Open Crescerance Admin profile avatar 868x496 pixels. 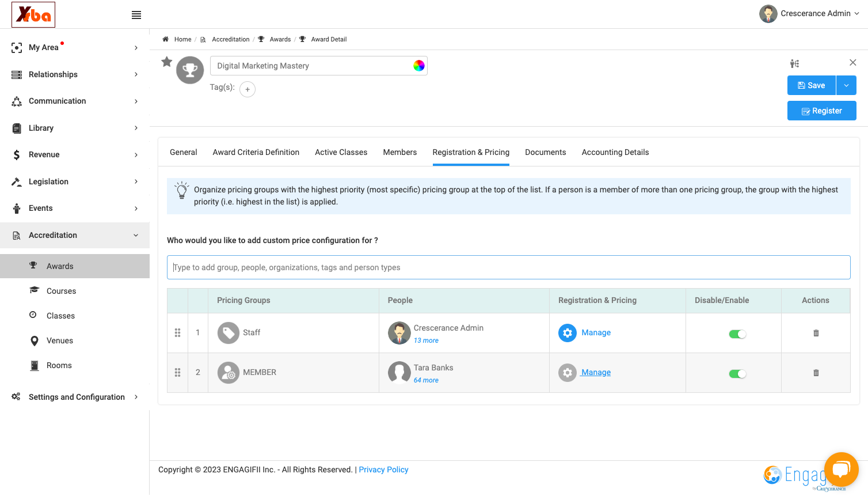(x=768, y=14)
